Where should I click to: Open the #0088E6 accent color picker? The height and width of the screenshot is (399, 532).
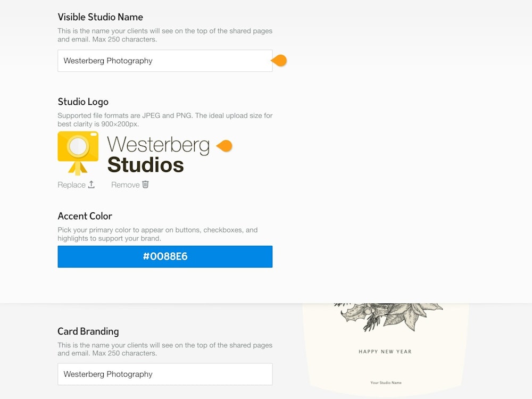(165, 256)
